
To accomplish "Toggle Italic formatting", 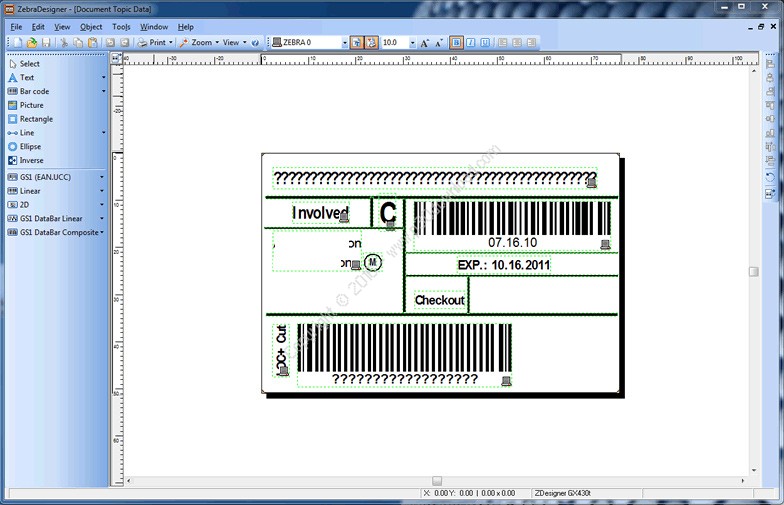I will coord(470,42).
